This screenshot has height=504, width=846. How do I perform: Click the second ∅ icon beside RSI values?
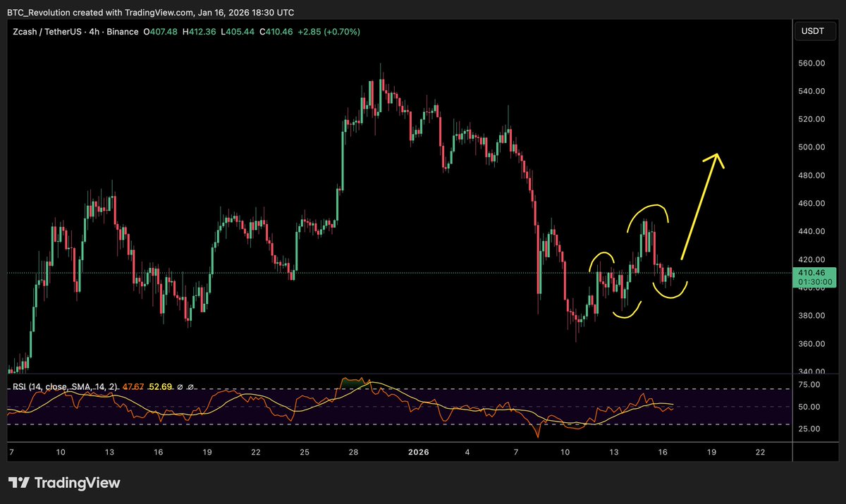(190, 387)
